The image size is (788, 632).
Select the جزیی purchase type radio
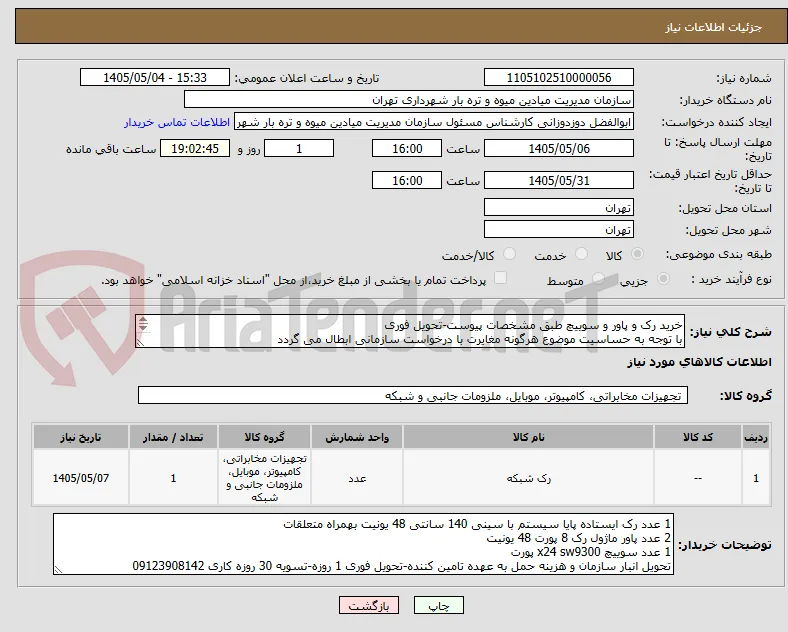pyautogui.click(x=663, y=278)
